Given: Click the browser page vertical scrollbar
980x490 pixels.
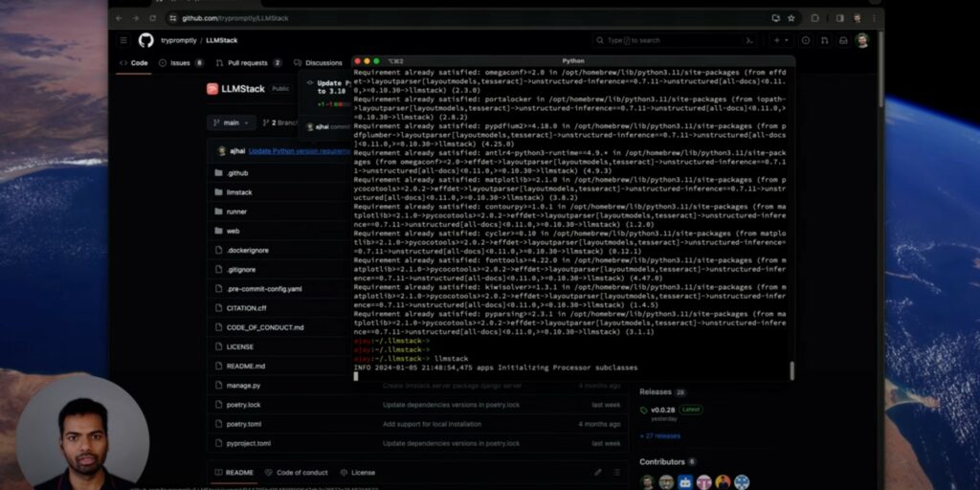Looking at the screenshot, I should click(x=880, y=69).
